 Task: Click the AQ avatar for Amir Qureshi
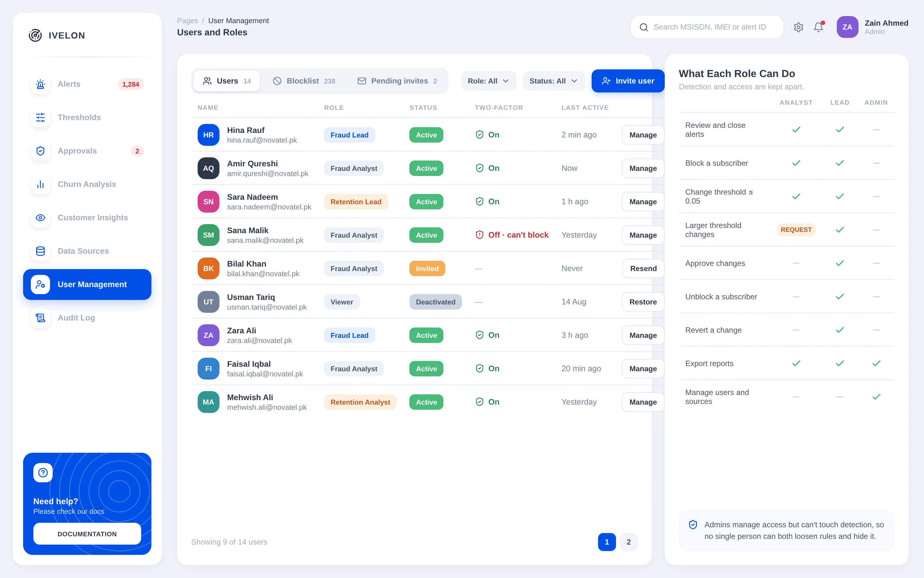[x=209, y=168]
